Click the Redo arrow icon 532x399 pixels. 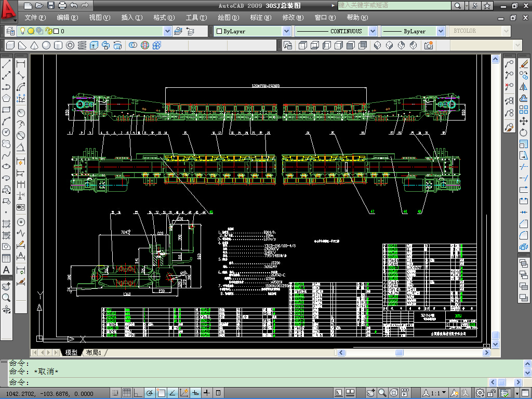click(x=85, y=5)
